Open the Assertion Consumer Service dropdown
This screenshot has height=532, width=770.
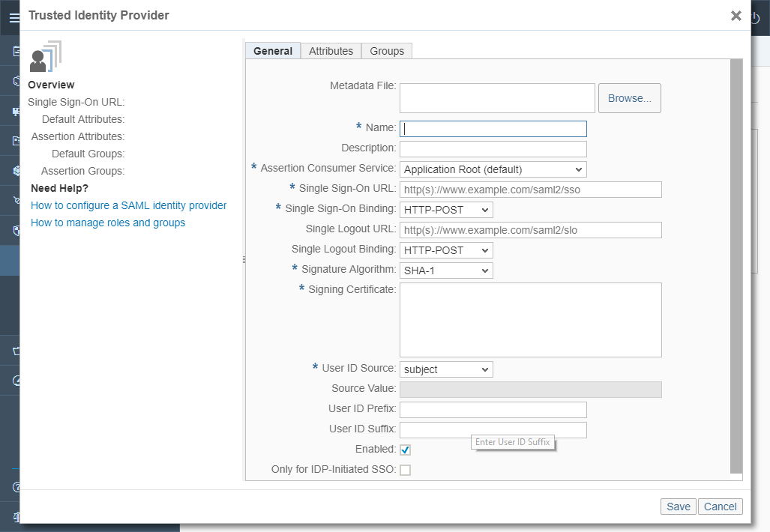[x=493, y=169]
